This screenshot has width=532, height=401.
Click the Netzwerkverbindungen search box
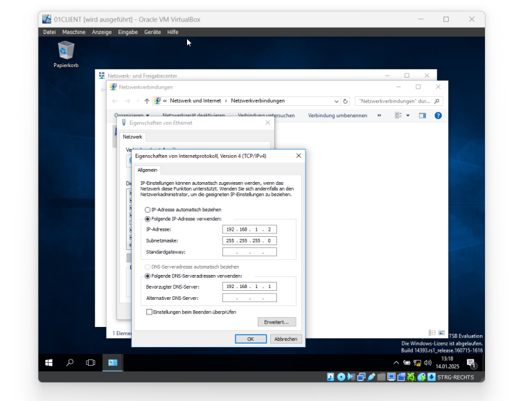pyautogui.click(x=399, y=101)
